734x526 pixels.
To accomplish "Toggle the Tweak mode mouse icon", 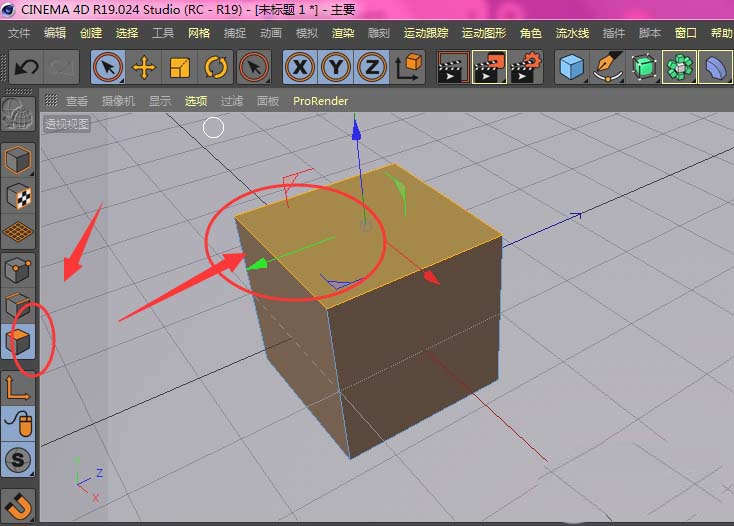I will click(18, 424).
